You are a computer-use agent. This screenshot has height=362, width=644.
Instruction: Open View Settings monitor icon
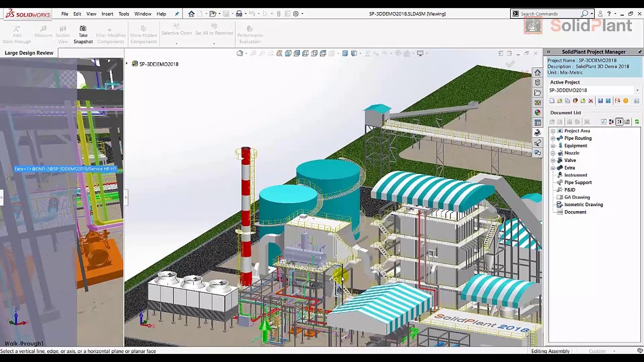[x=420, y=53]
